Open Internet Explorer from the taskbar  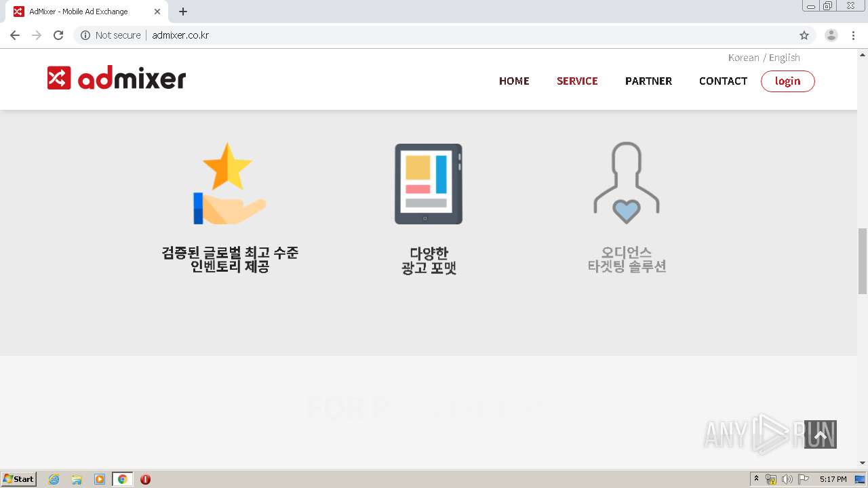54,479
